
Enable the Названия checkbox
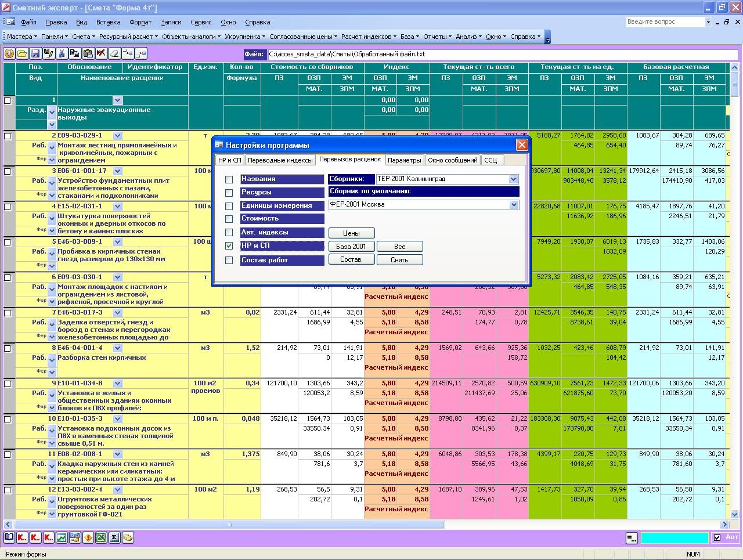(229, 179)
